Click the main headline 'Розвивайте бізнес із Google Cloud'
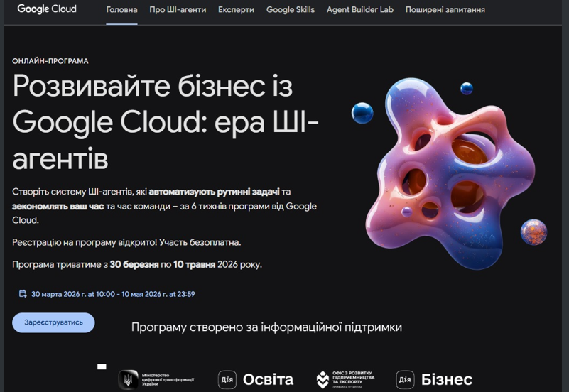569x392 pixels. [x=166, y=121]
